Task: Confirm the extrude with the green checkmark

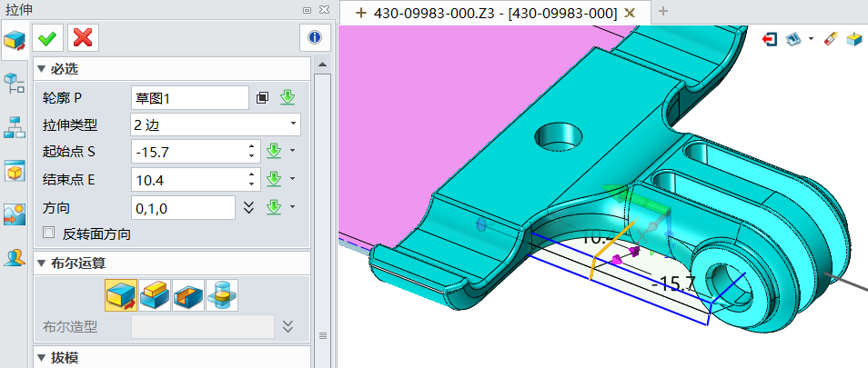Action: (x=48, y=37)
